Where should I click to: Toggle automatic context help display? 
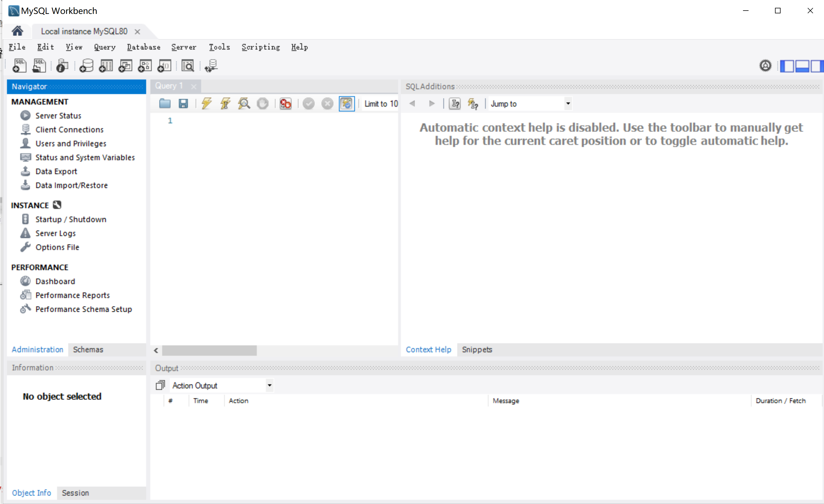click(473, 104)
